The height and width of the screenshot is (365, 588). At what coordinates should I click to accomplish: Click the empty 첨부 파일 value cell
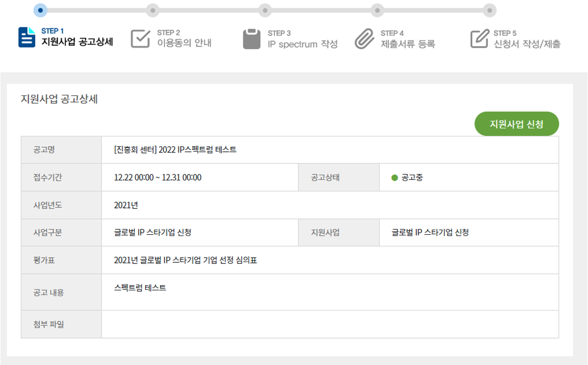tap(330, 325)
